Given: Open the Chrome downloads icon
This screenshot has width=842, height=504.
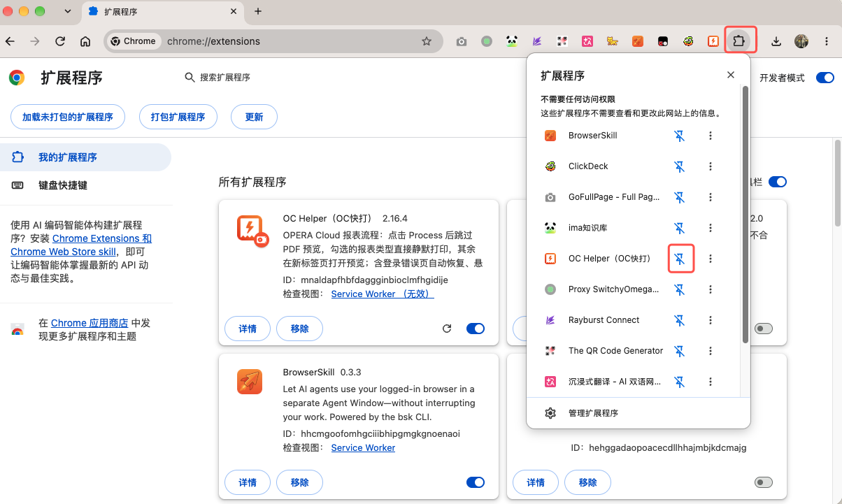Looking at the screenshot, I should point(776,41).
